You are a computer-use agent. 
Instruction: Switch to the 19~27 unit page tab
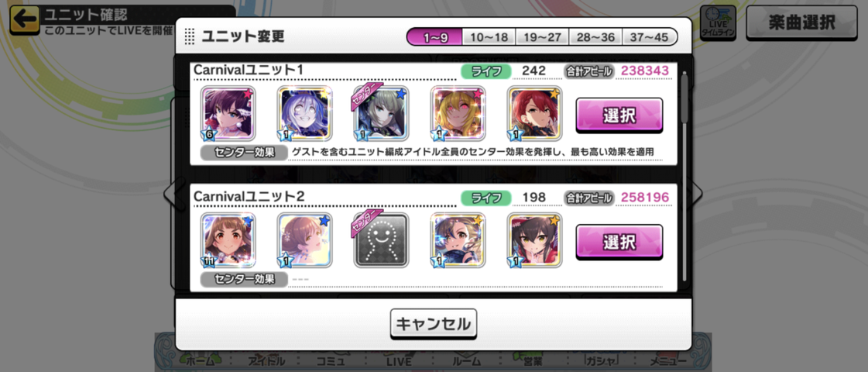tap(542, 37)
